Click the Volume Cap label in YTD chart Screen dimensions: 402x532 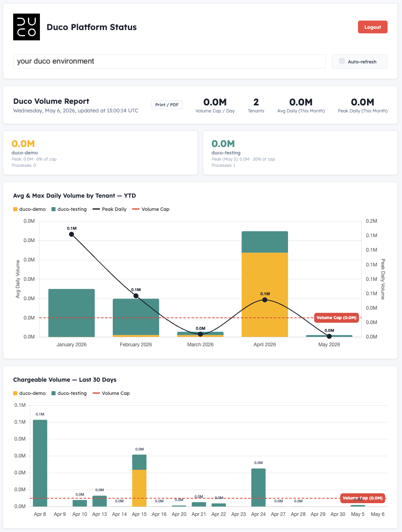[336, 317]
